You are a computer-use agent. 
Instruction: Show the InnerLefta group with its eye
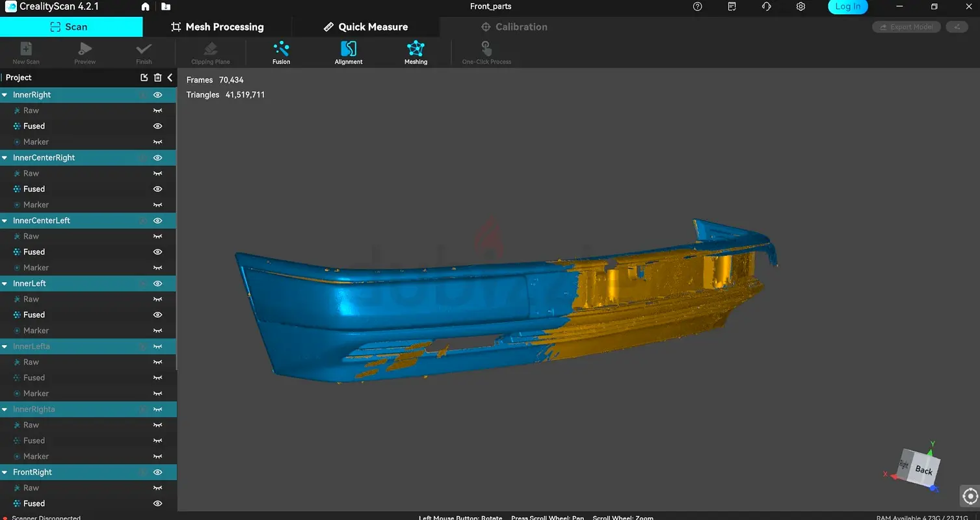click(x=157, y=346)
